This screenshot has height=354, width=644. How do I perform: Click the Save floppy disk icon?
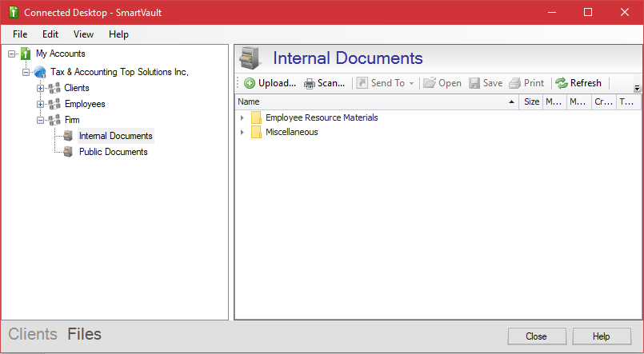(x=474, y=83)
